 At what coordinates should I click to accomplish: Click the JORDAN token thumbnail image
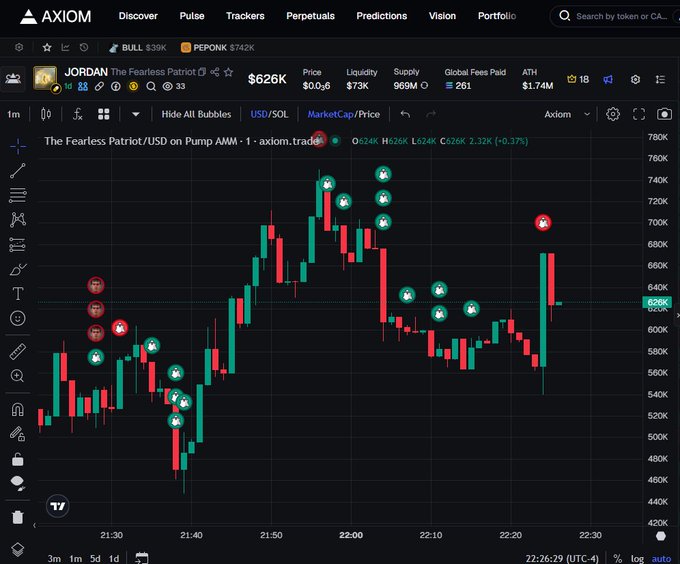click(x=46, y=78)
